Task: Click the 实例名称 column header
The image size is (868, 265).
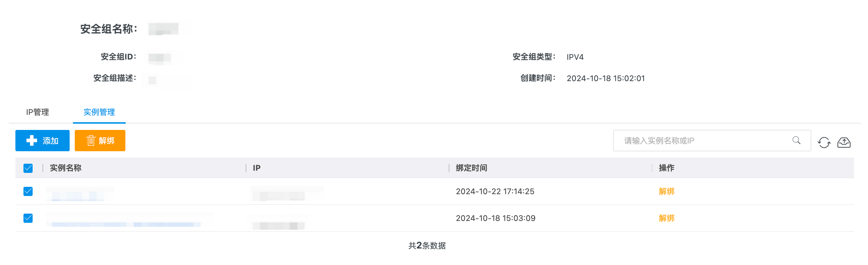Action: (x=66, y=168)
